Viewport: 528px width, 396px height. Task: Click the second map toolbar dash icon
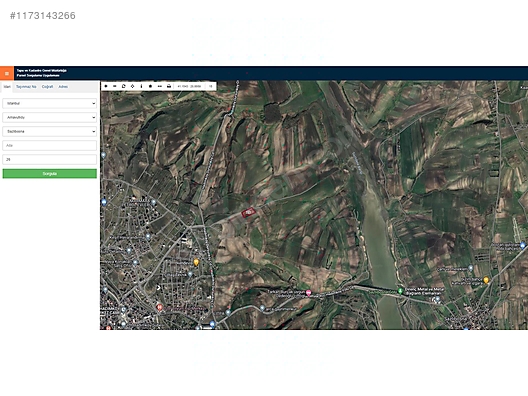pos(114,86)
